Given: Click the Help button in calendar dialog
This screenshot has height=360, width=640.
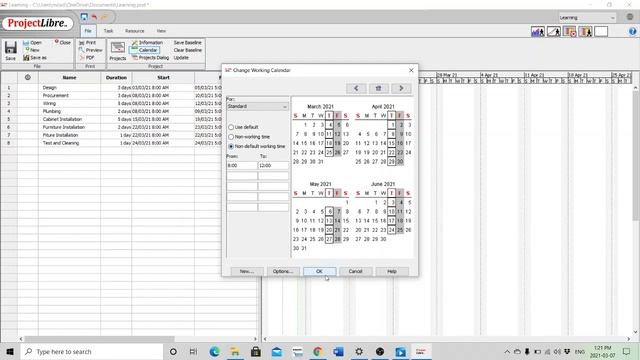Looking at the screenshot, I should tap(392, 271).
